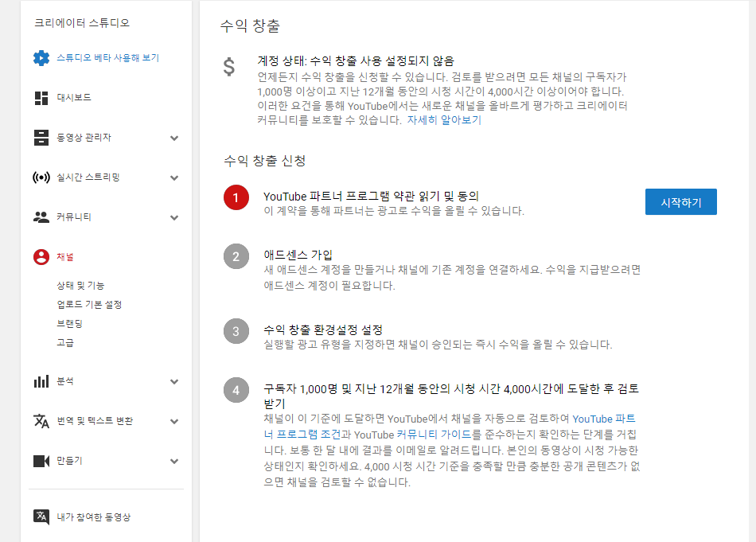
Task: Expand the 분석 section chevron
Action: [174, 382]
